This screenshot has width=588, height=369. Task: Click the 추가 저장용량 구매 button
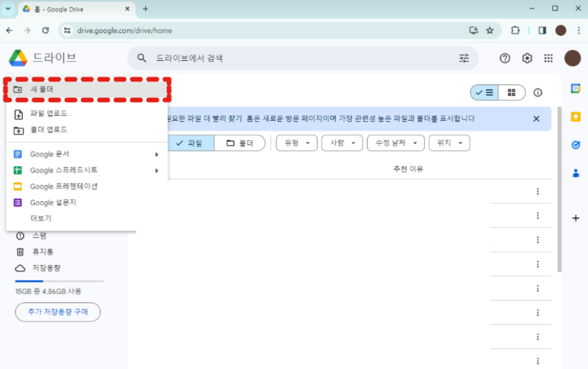[58, 312]
